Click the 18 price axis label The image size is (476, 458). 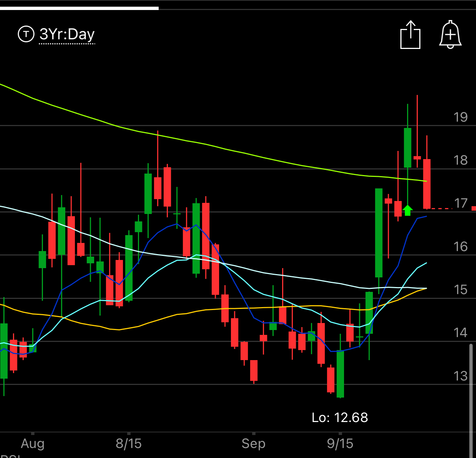click(x=460, y=160)
